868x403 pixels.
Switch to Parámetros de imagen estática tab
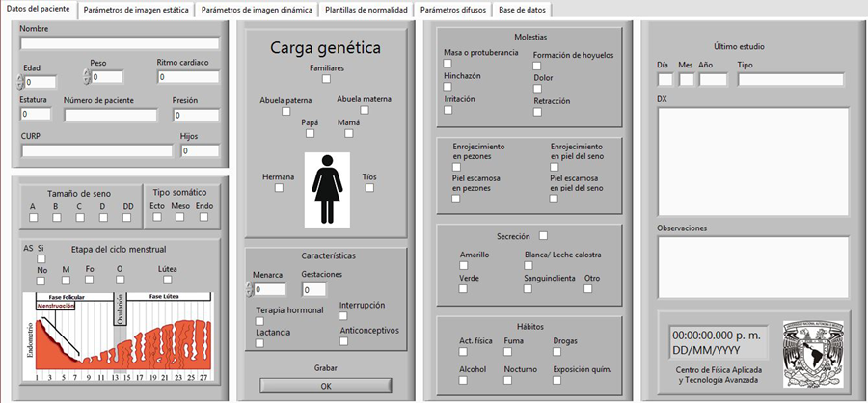click(x=136, y=10)
